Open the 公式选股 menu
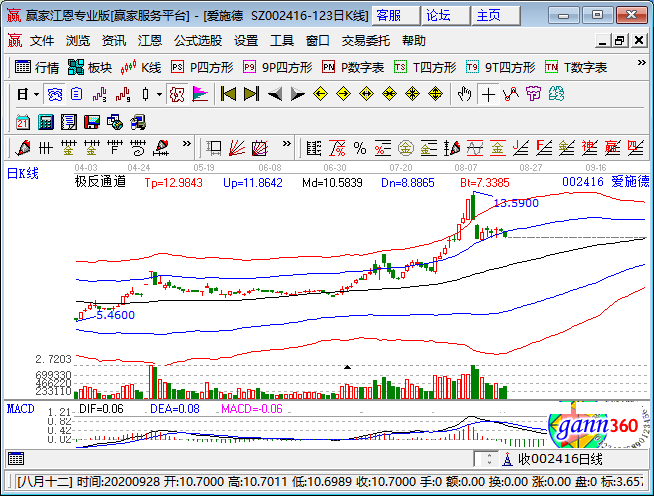The image size is (654, 496). pos(198,41)
